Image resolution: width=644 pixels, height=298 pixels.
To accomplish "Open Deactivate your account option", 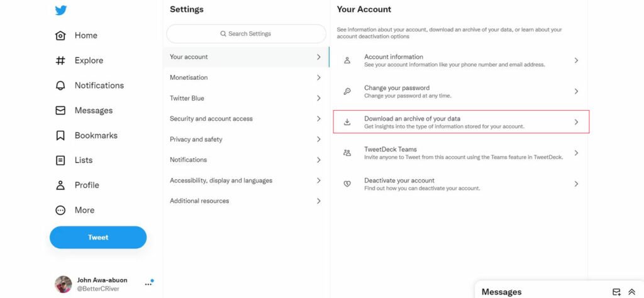I will (461, 184).
